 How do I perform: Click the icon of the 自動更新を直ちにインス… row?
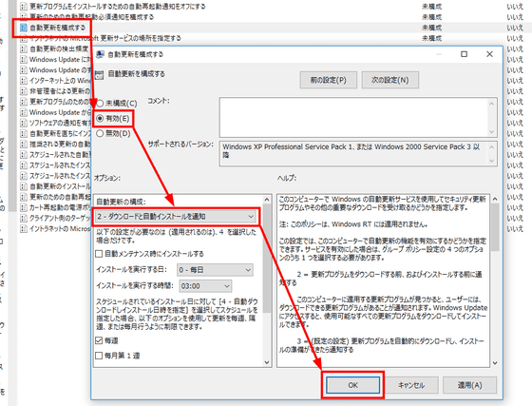(24, 133)
